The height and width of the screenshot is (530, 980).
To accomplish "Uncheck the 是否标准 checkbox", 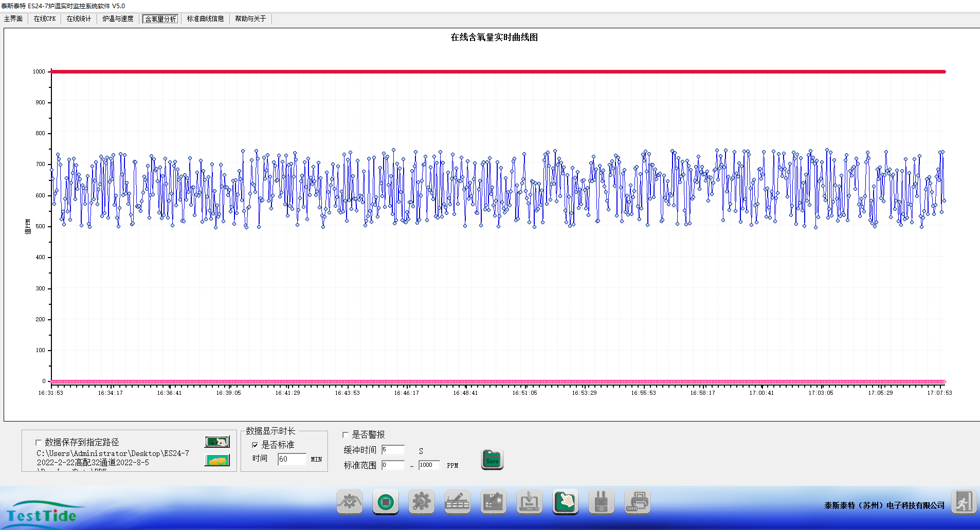I will 255,445.
